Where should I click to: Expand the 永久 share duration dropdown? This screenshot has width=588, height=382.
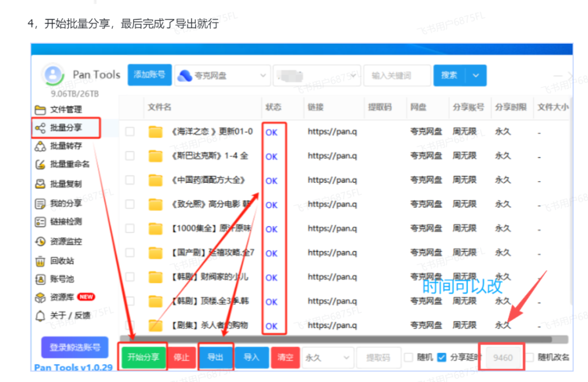(327, 357)
